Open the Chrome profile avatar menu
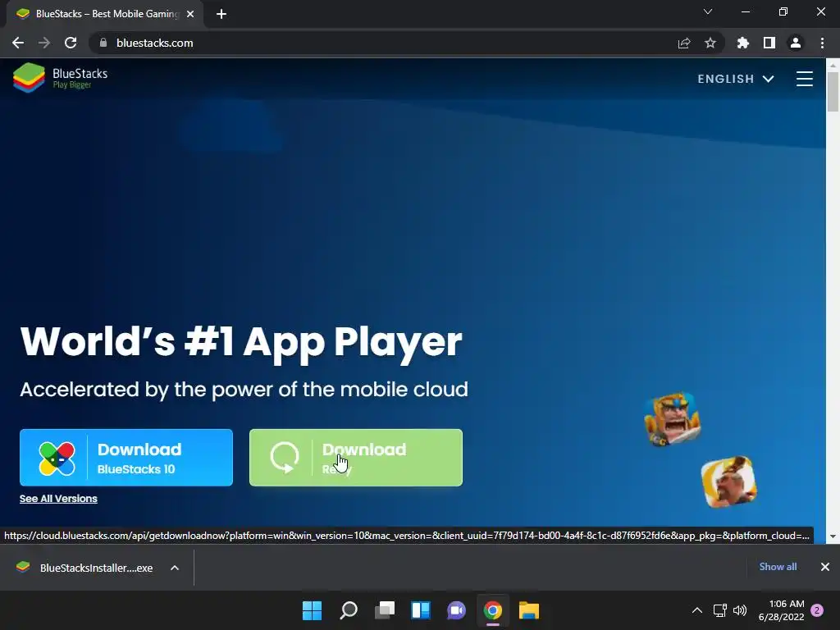The height and width of the screenshot is (630, 840). pyautogui.click(x=796, y=43)
